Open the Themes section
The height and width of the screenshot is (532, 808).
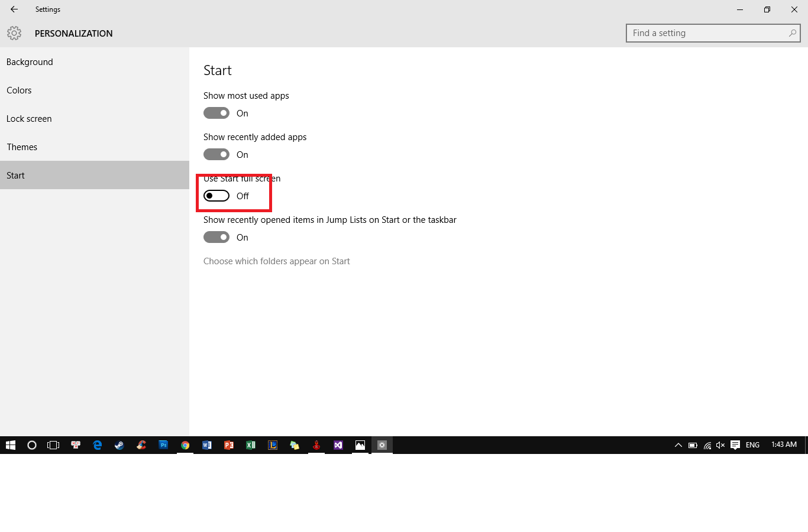point(95,147)
